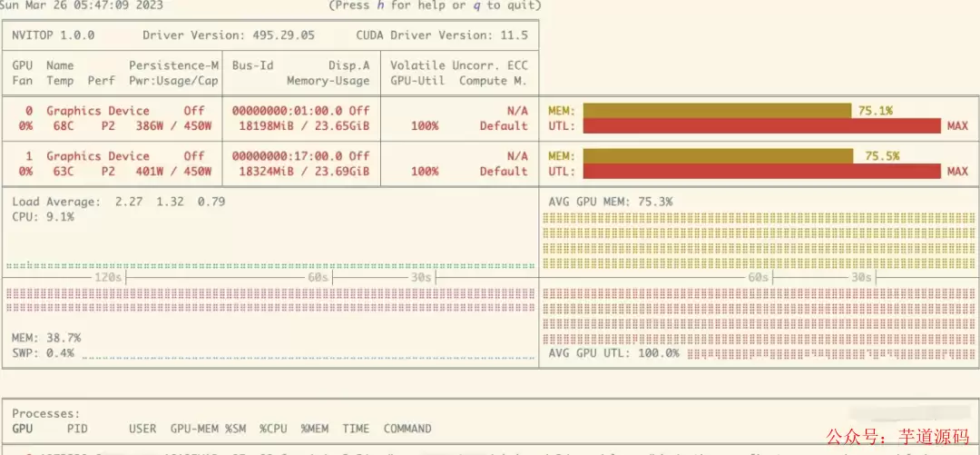The height and width of the screenshot is (455, 980).
Task: Select the date text ending 05:47:09 2023
Action: [82, 5]
